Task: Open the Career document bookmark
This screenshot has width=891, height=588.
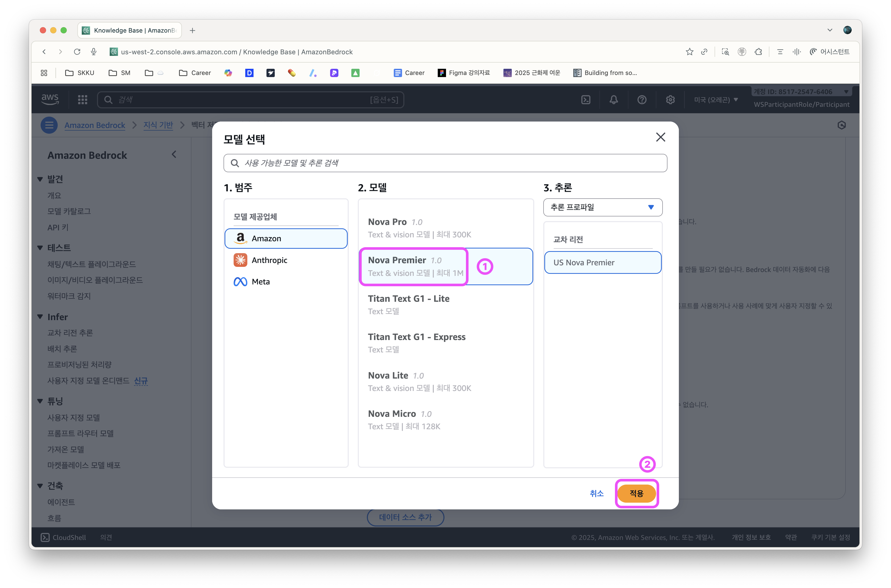Action: 409,73
